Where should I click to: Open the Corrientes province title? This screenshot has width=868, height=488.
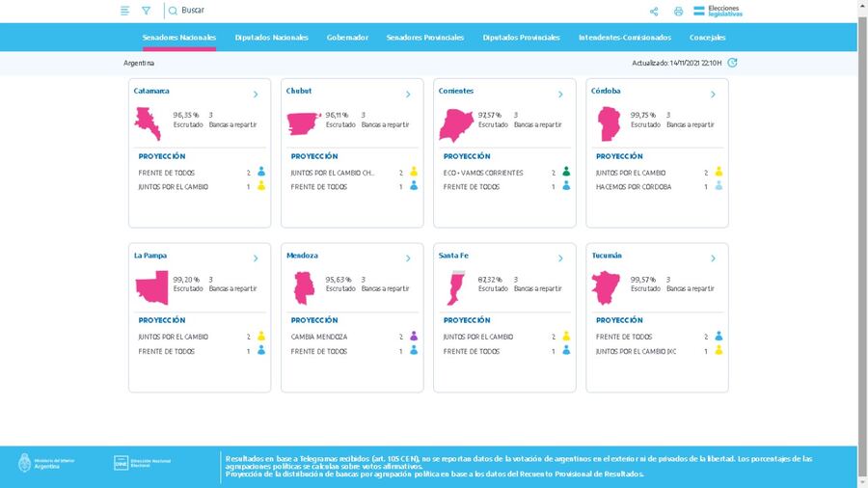(455, 91)
